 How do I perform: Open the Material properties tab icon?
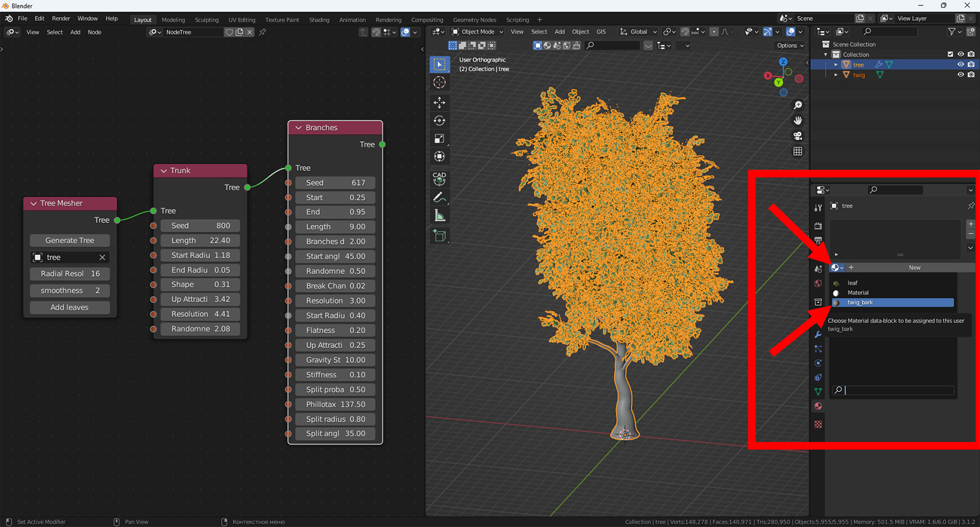coord(818,406)
